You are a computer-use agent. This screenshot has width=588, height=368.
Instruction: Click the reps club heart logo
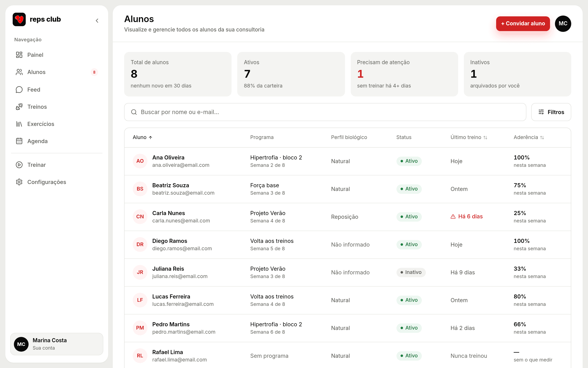[19, 19]
